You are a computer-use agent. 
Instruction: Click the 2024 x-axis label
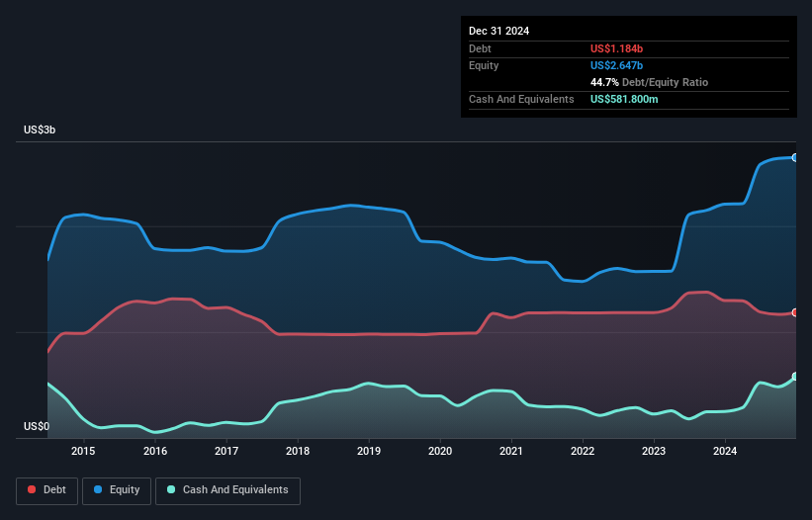tap(725, 451)
